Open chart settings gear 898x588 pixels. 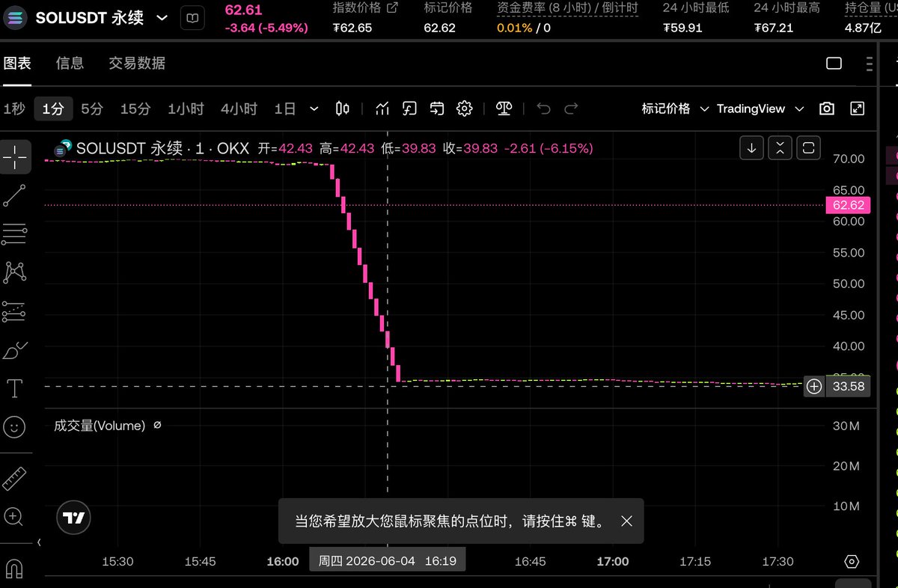point(465,108)
